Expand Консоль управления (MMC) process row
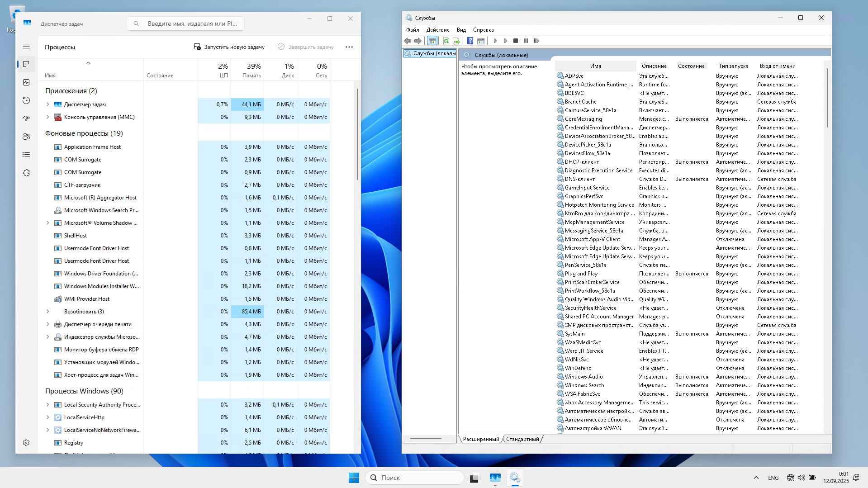 pyautogui.click(x=48, y=117)
